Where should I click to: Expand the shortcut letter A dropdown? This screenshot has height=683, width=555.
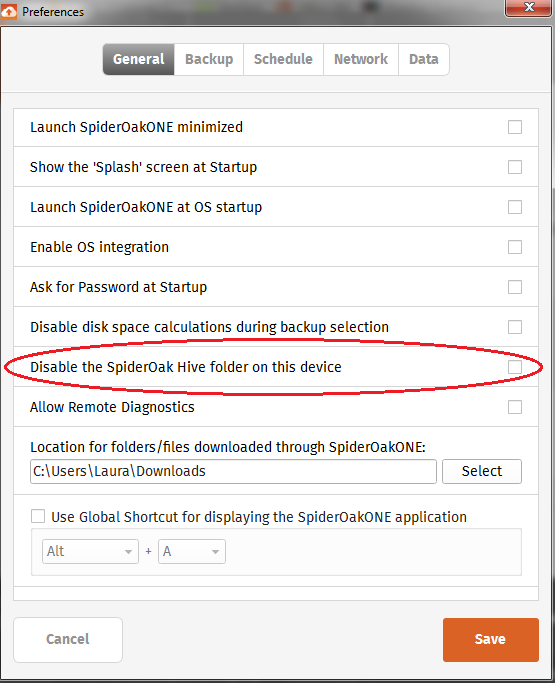(x=192, y=551)
